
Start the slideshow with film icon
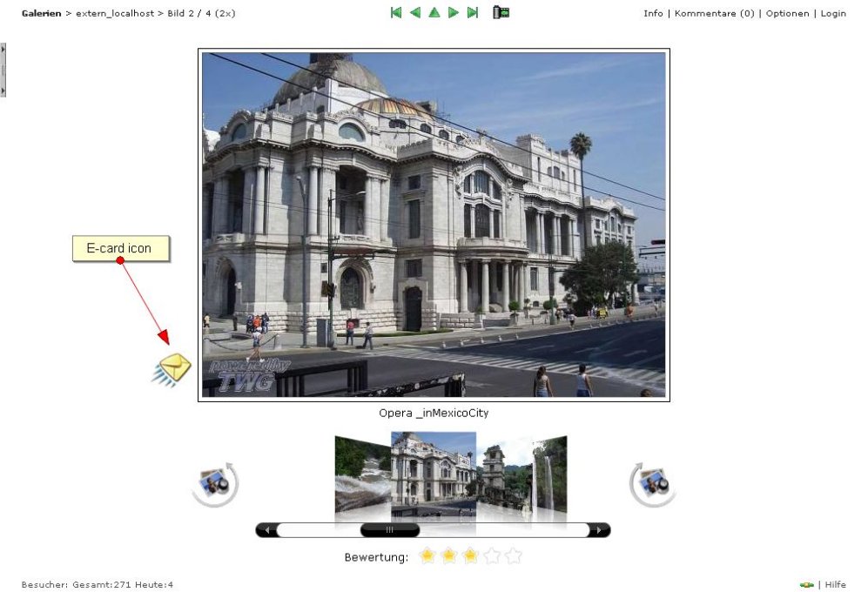501,12
